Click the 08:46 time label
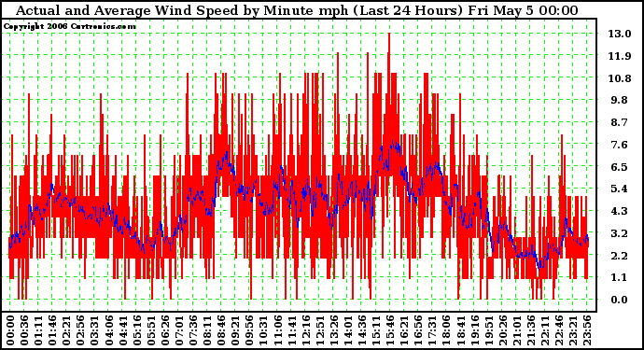 pos(221,330)
